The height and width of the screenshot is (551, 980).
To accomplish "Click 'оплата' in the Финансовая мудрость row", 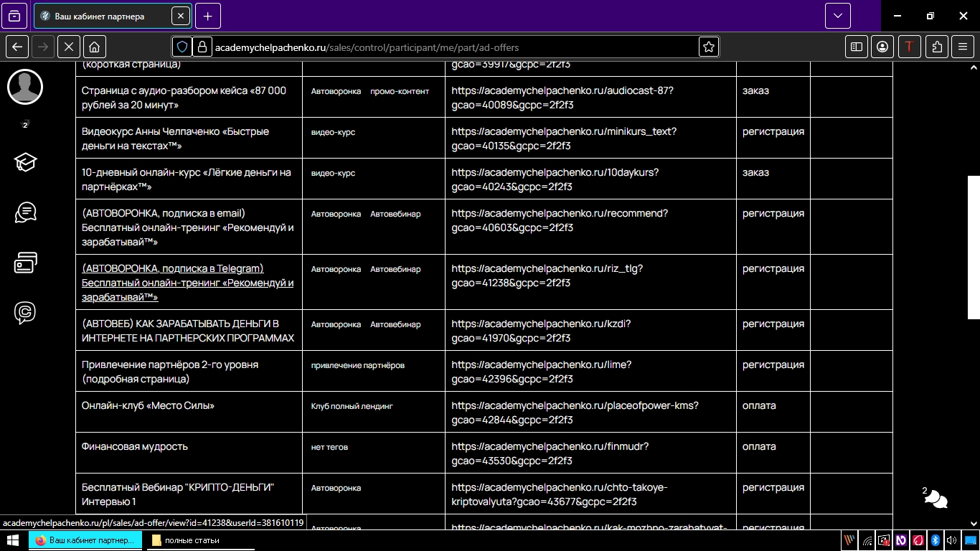I will pyautogui.click(x=759, y=446).
